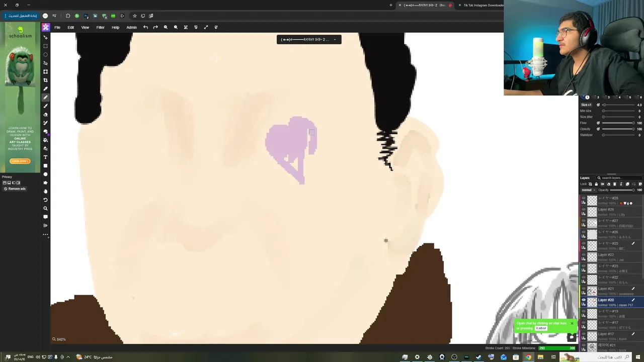Open the Filter menu
The width and height of the screenshot is (644, 362).
click(100, 27)
